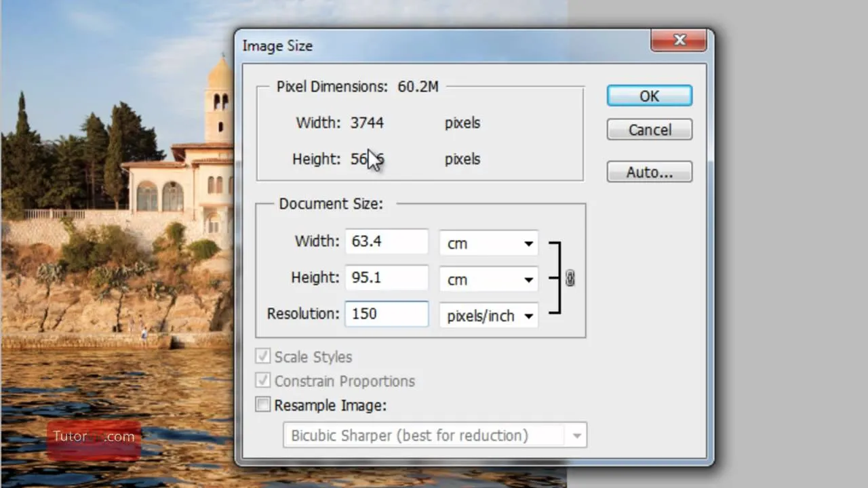Image resolution: width=868 pixels, height=488 pixels.
Task: Click the Tutor watermark logo
Action: point(94,437)
